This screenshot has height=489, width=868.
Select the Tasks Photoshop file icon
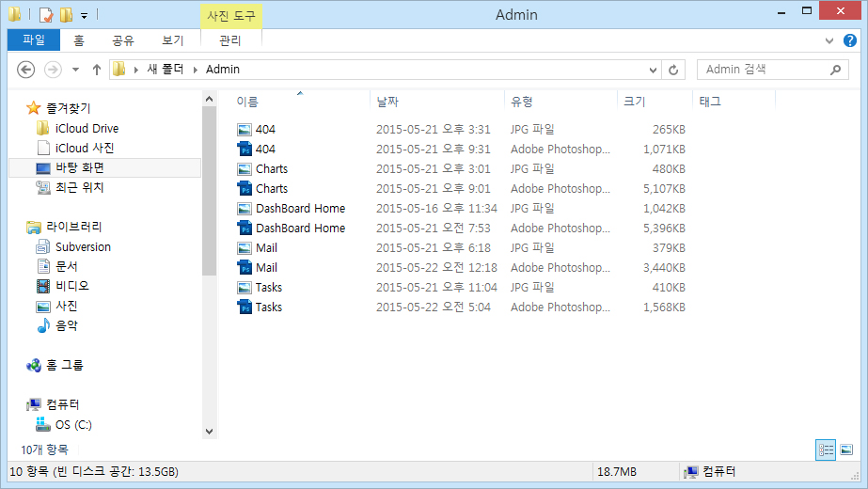click(x=245, y=308)
